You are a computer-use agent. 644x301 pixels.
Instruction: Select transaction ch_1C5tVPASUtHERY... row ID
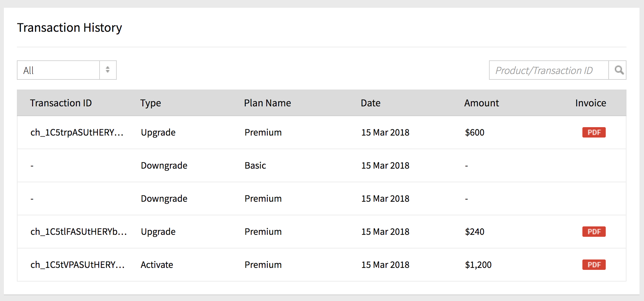78,265
